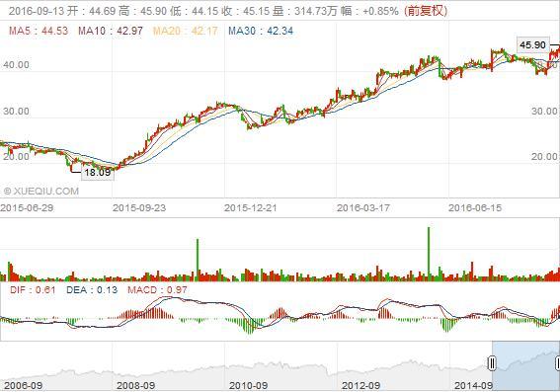Click the left 20.00 price axis label
Image resolution: width=560 pixels, height=392 pixels.
[16, 157]
